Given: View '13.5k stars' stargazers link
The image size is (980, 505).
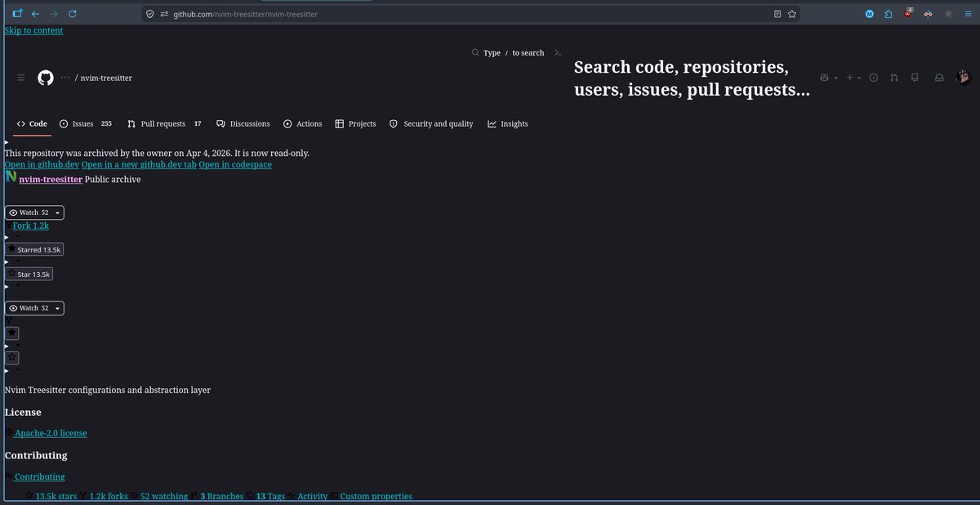Looking at the screenshot, I should 56,496.
